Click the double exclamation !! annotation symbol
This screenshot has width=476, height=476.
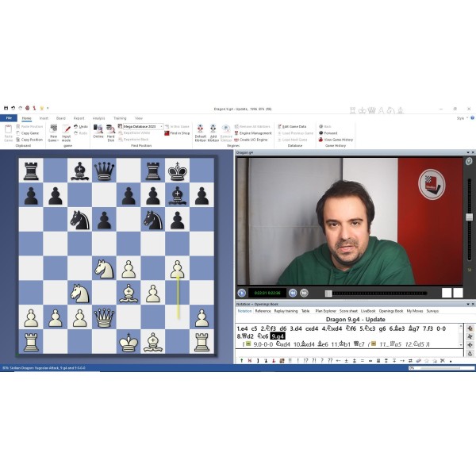pos(290,361)
